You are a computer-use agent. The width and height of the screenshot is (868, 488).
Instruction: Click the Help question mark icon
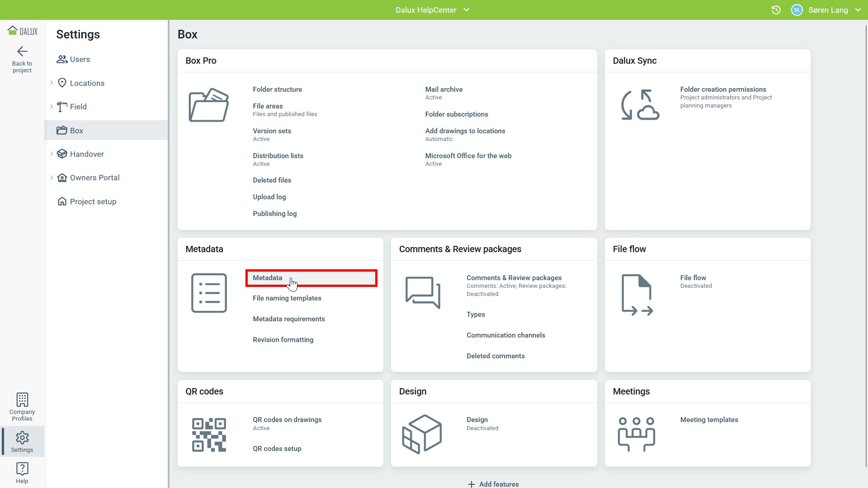(x=22, y=469)
